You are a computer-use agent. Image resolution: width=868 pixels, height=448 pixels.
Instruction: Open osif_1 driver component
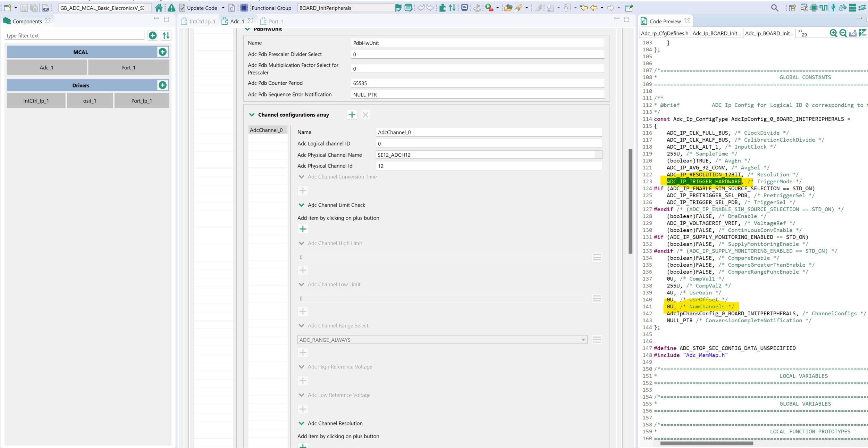click(x=90, y=101)
